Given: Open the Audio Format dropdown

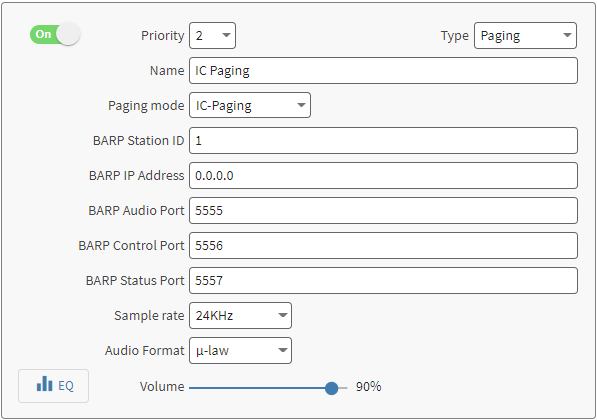Looking at the screenshot, I should (240, 350).
